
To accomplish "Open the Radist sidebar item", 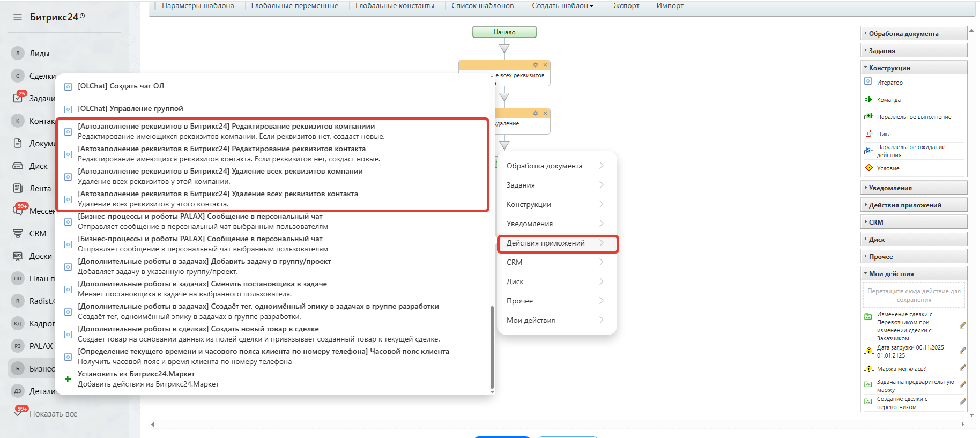I will [42, 301].
